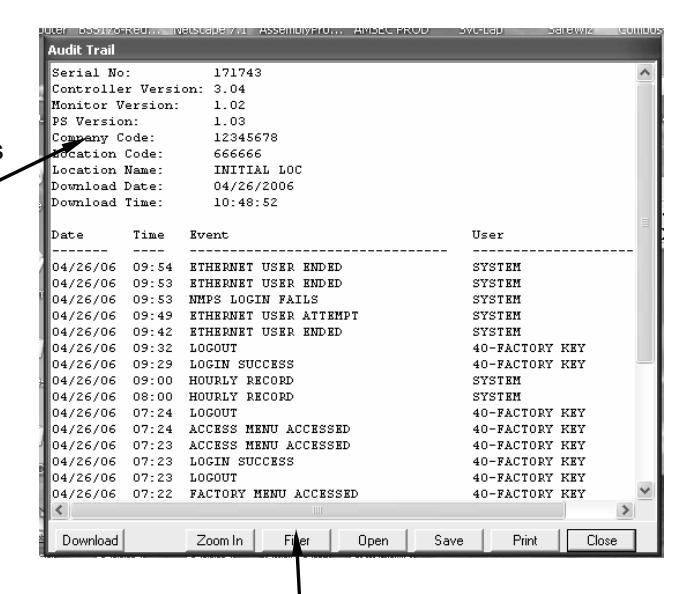Click the Download button

[89, 541]
